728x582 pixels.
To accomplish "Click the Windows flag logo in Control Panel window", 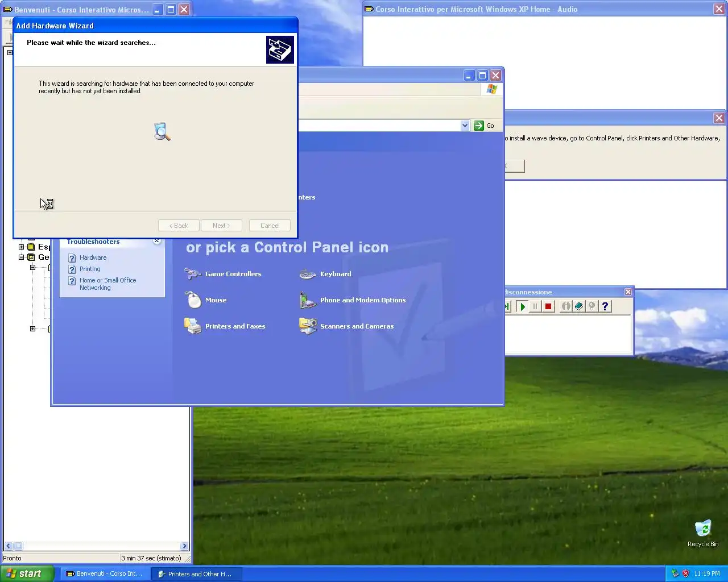I will coord(492,89).
